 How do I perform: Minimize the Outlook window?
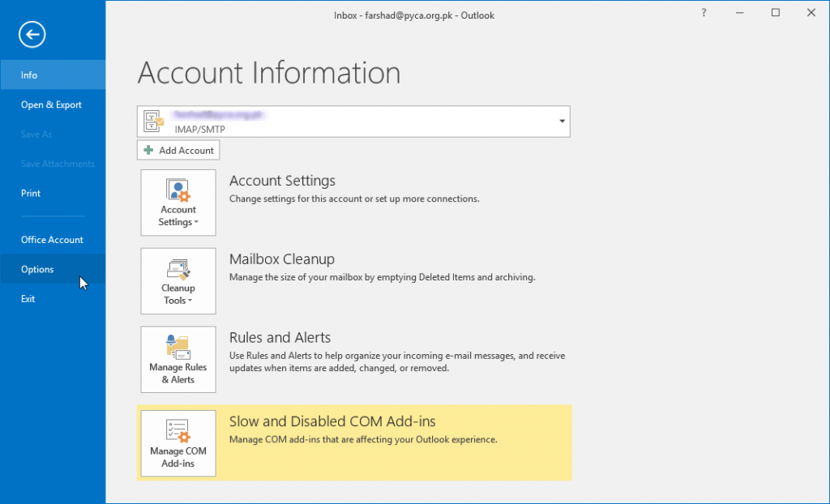click(740, 14)
